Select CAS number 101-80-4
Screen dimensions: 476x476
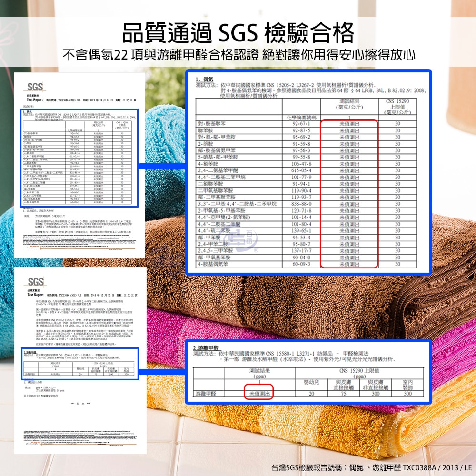coord(301,224)
